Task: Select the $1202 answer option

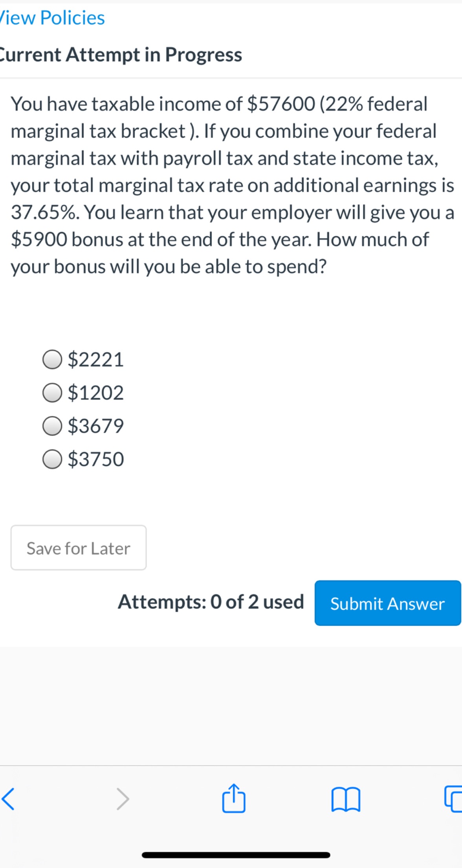Action: click(x=52, y=392)
